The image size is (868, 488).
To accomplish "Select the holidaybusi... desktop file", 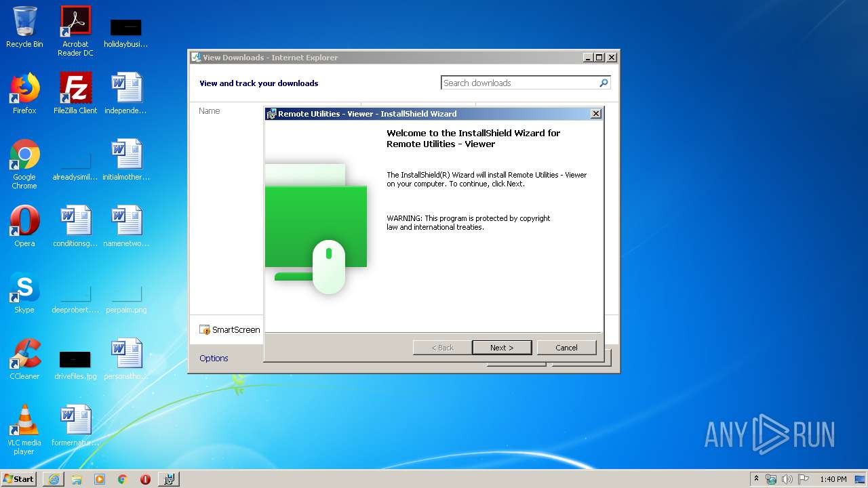I will click(x=126, y=33).
